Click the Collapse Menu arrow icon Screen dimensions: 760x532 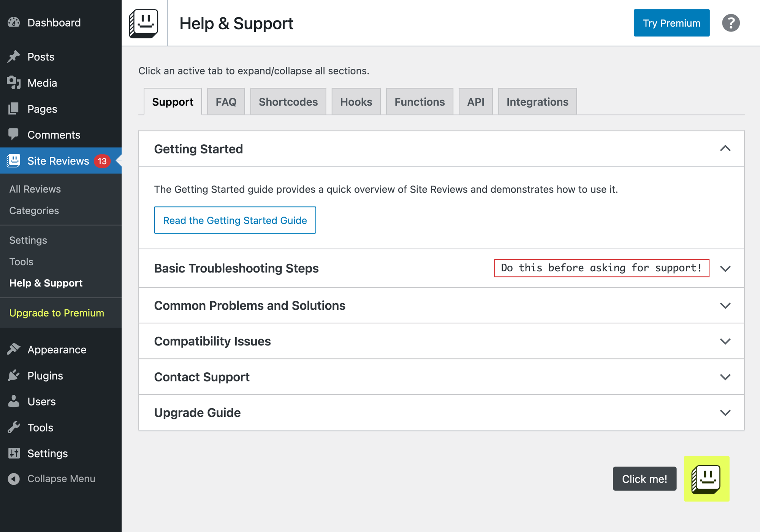click(14, 478)
